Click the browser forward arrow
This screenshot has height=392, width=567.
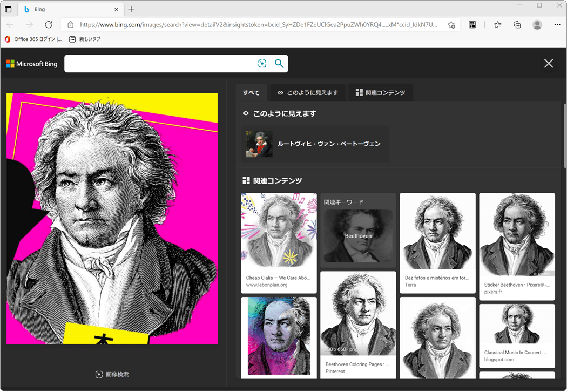(29, 25)
